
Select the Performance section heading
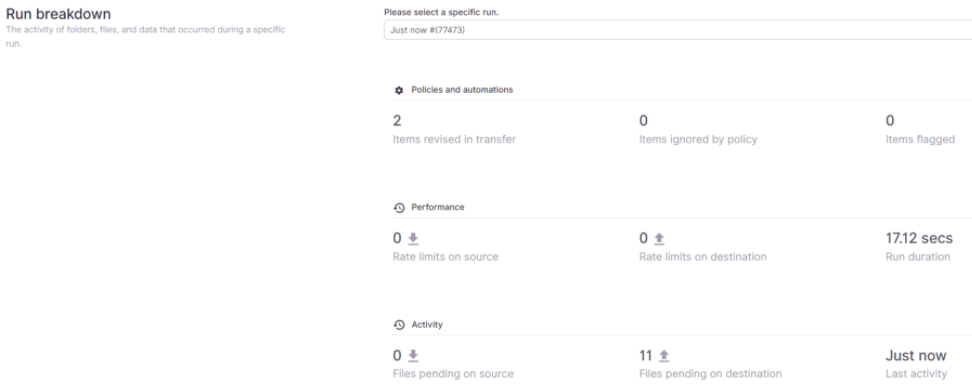point(438,207)
